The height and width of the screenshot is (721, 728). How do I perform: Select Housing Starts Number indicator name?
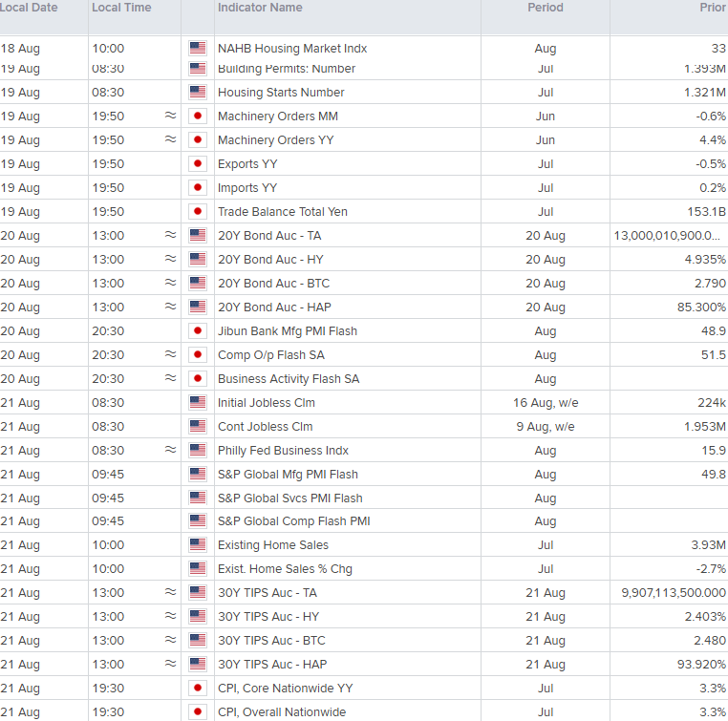point(281,93)
